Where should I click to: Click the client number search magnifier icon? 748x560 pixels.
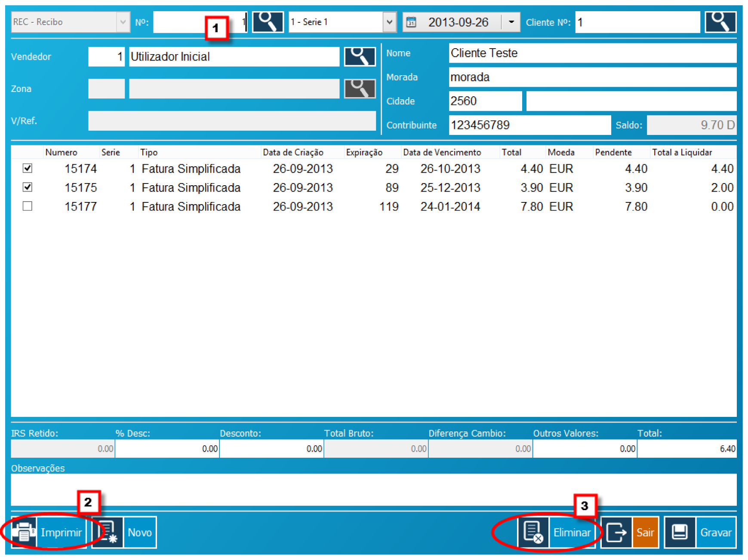720,22
